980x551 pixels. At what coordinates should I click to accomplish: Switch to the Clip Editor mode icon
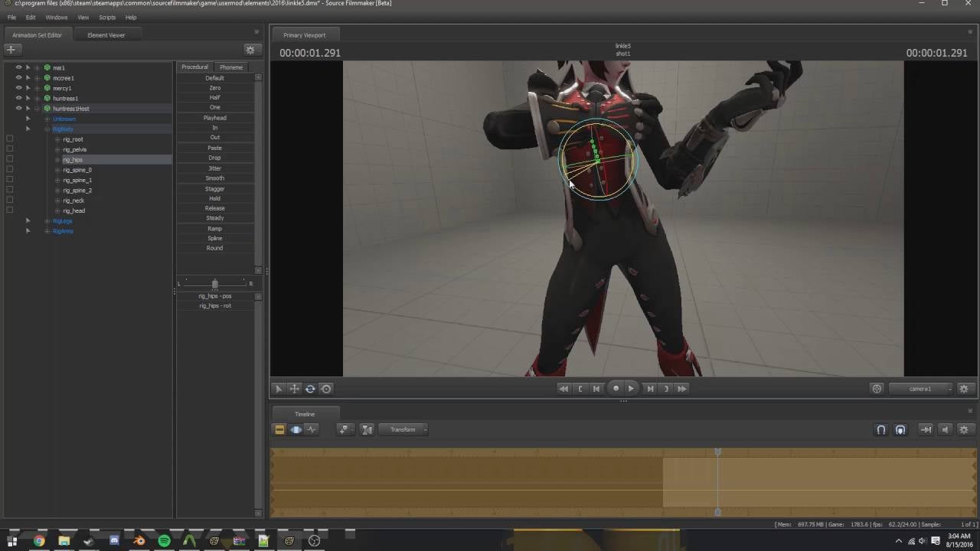[279, 429]
